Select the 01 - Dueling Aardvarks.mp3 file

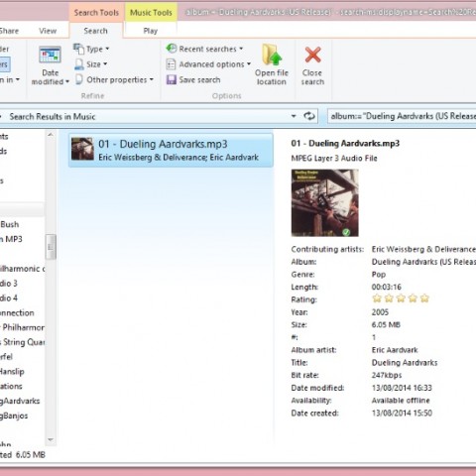click(171, 150)
